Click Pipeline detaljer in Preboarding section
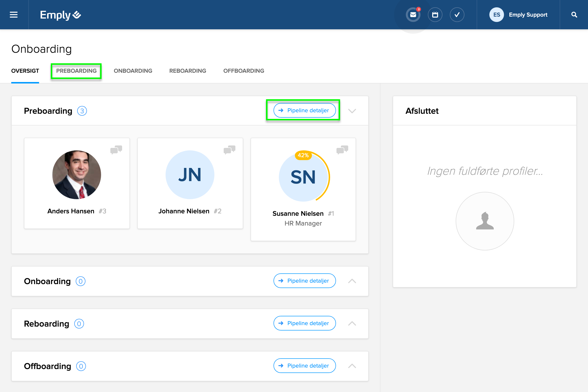 [304, 111]
